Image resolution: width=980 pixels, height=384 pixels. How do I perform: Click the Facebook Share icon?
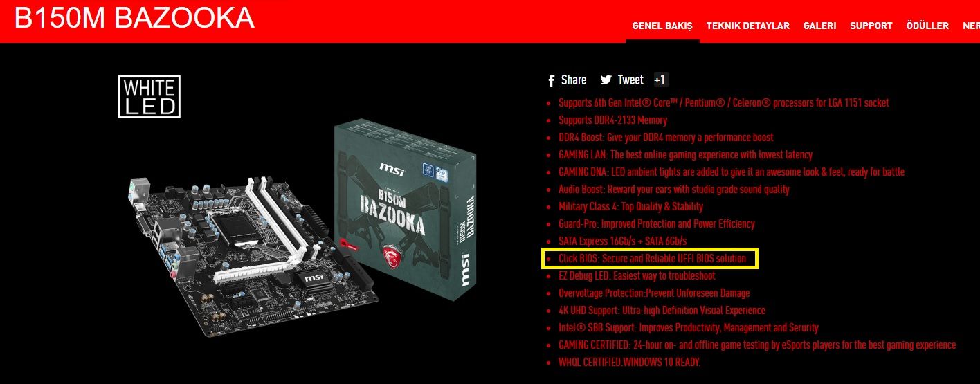[x=552, y=80]
